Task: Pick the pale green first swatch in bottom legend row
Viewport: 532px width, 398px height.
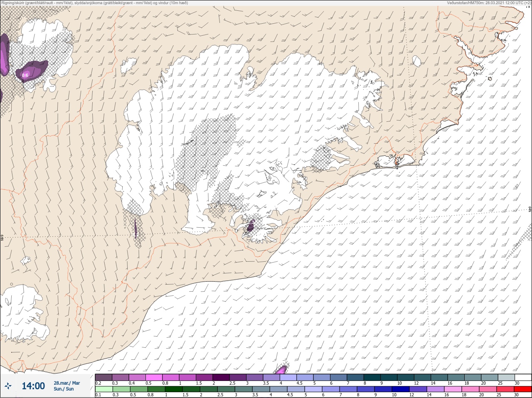Action: point(103,389)
